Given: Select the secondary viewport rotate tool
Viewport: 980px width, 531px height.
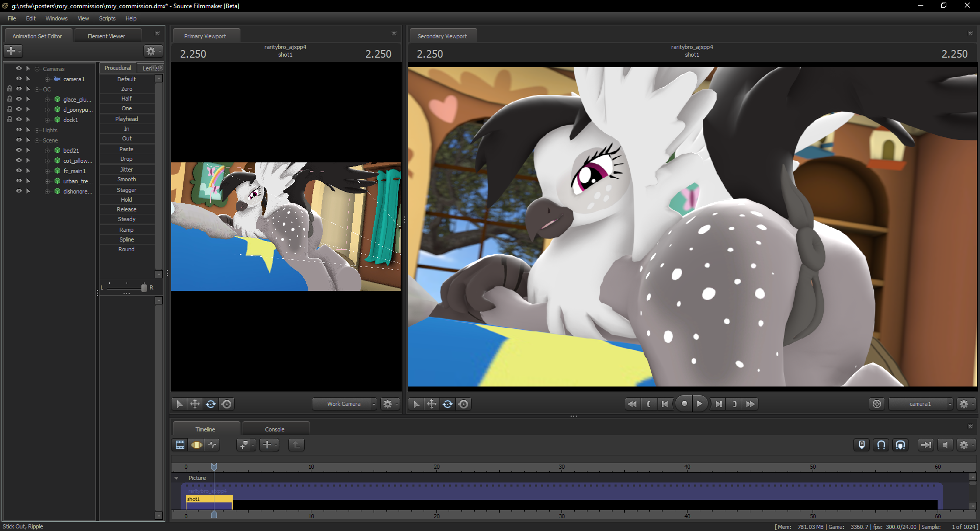Looking at the screenshot, I should pyautogui.click(x=448, y=404).
